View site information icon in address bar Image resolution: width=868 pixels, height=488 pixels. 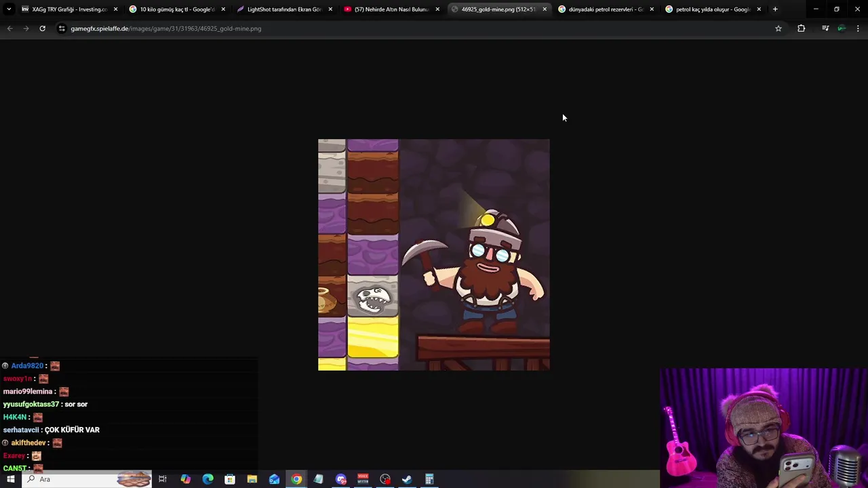62,28
